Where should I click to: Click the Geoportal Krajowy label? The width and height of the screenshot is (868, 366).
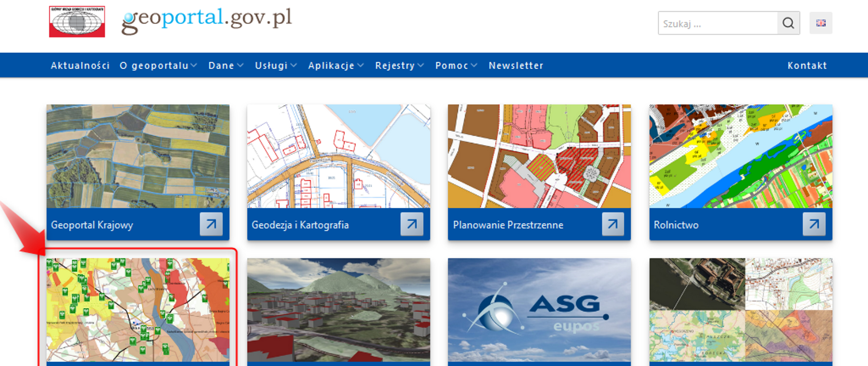92,225
